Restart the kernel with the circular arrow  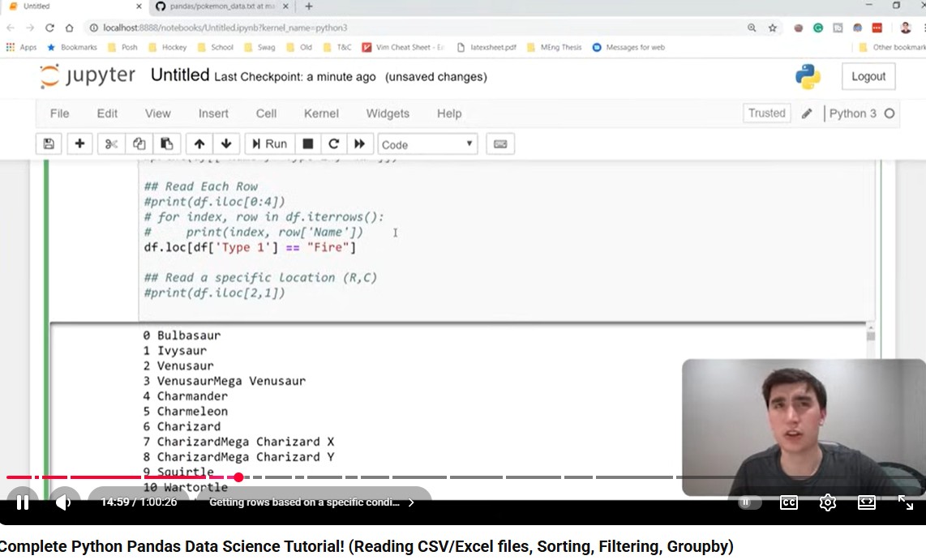pyautogui.click(x=333, y=144)
